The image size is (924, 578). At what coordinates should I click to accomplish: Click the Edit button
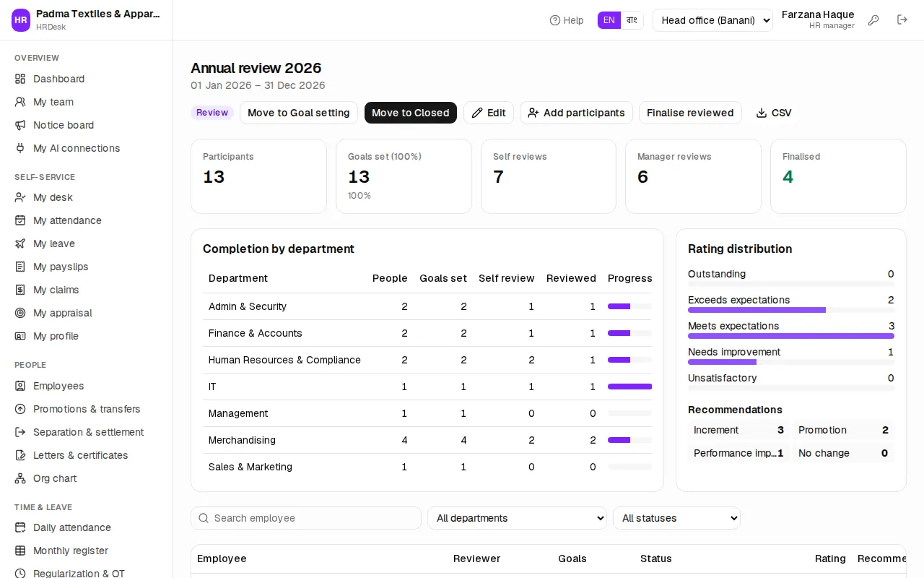pyautogui.click(x=489, y=113)
